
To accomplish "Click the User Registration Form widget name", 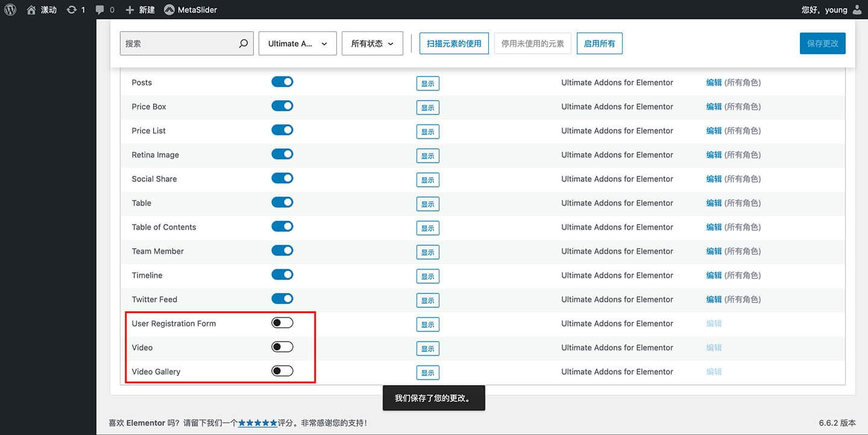I will 174,324.
